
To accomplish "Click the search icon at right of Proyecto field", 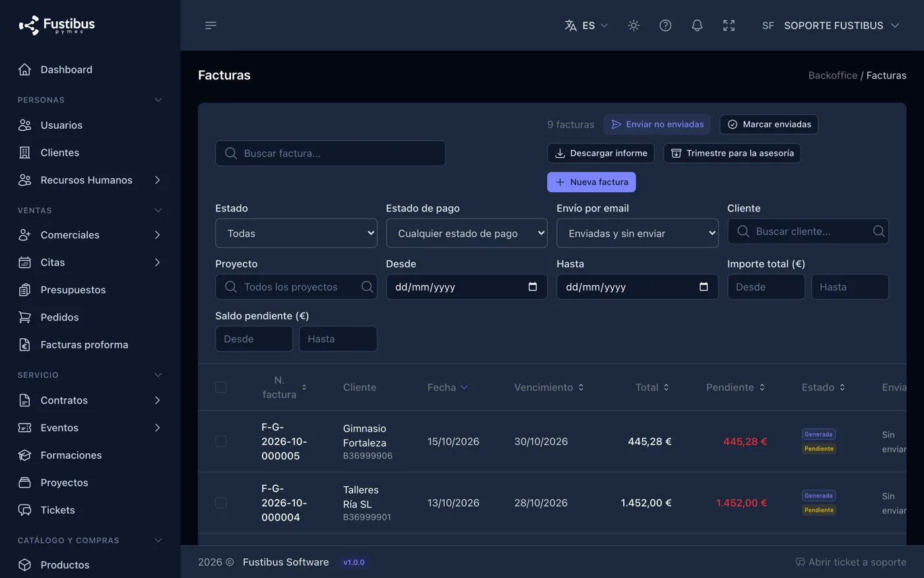I will tap(367, 287).
